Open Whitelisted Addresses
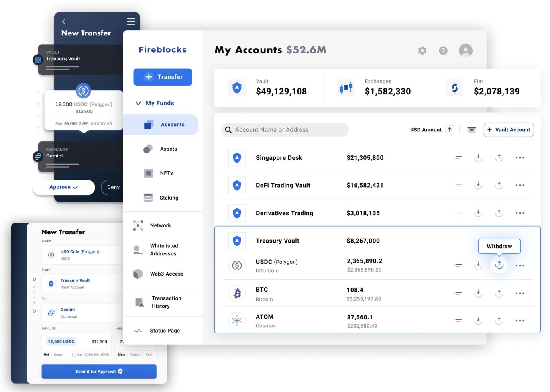The width and height of the screenshot is (550, 392). [x=155, y=250]
